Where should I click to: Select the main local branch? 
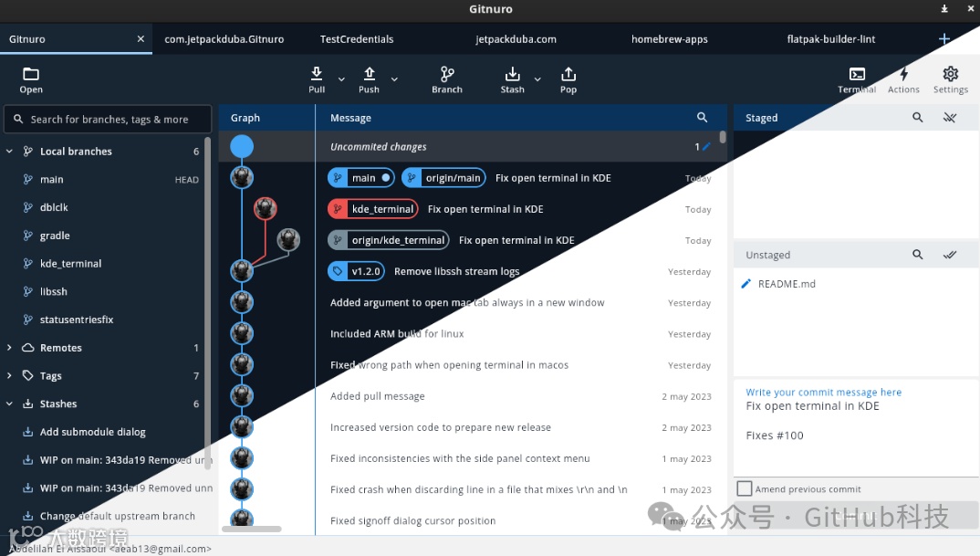[x=103, y=180]
